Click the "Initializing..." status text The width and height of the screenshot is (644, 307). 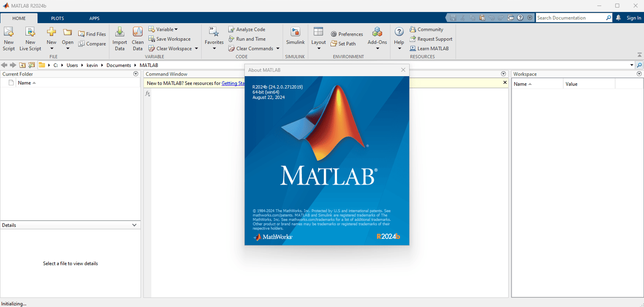[x=14, y=304]
